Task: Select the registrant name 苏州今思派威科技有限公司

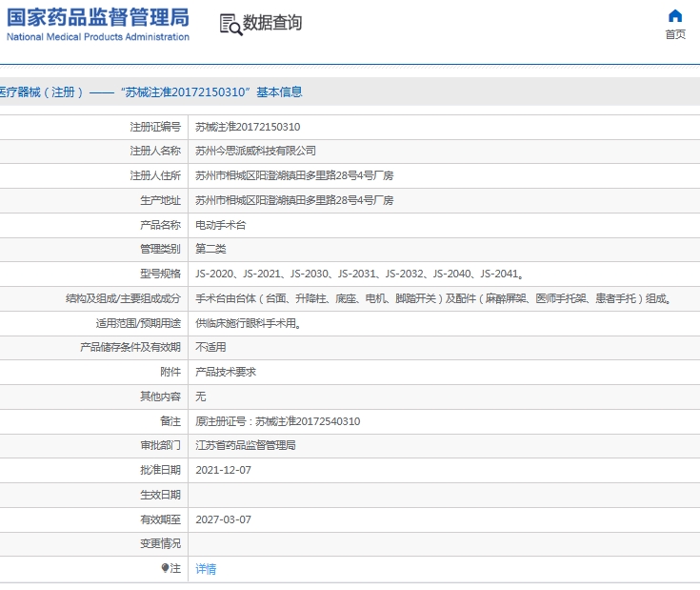Action: click(x=255, y=151)
